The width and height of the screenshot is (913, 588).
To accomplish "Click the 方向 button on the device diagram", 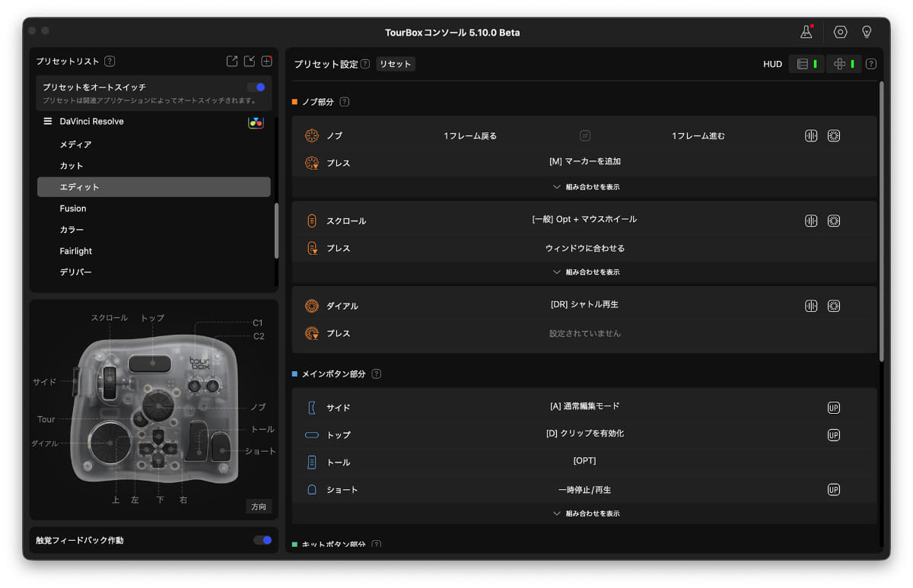I will pos(259,506).
